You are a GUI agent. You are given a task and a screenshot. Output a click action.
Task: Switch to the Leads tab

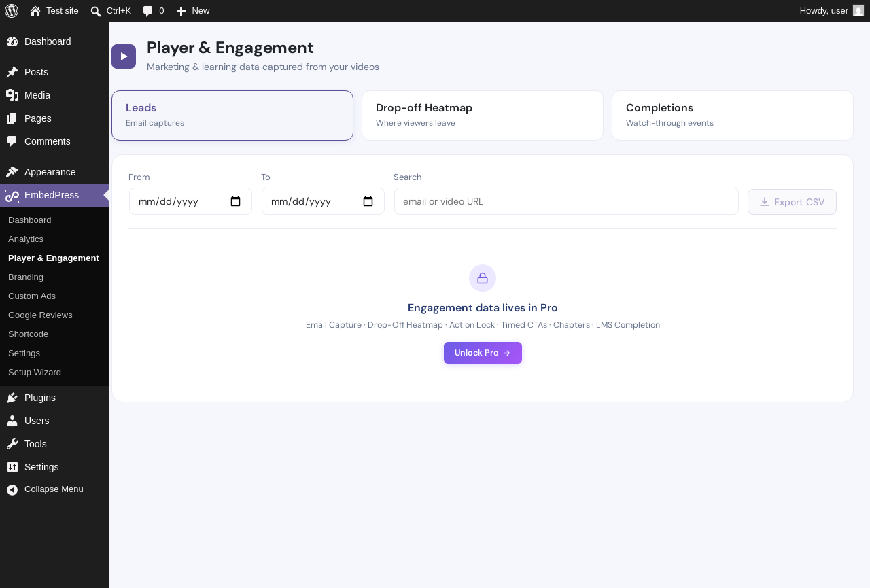232,116
